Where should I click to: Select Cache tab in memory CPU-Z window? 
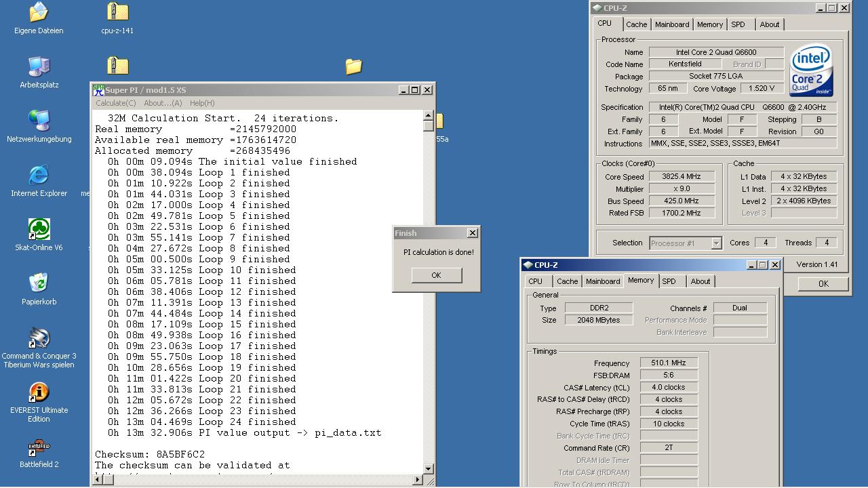click(x=567, y=281)
